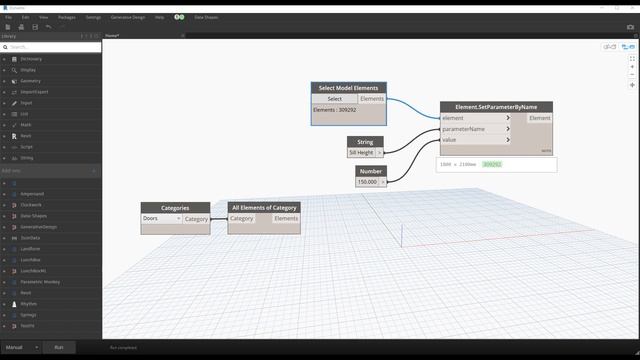Expand the Ampersand package tree
640x360 pixels.
pyautogui.click(x=4, y=194)
